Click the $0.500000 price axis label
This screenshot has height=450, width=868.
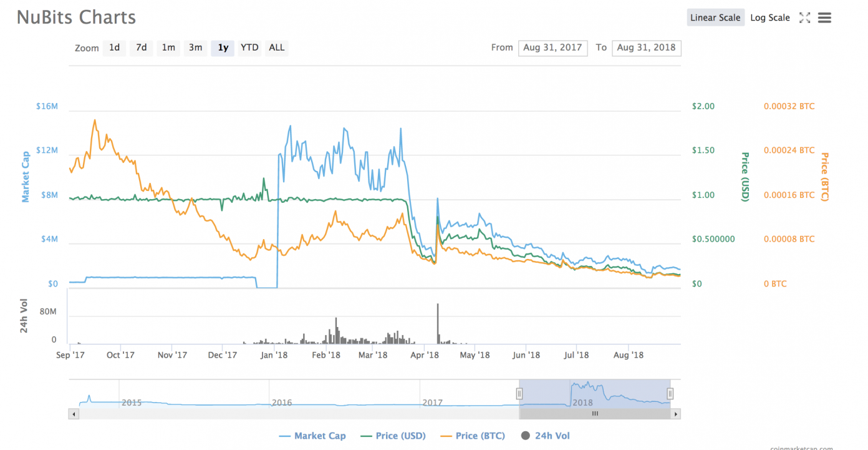(713, 239)
